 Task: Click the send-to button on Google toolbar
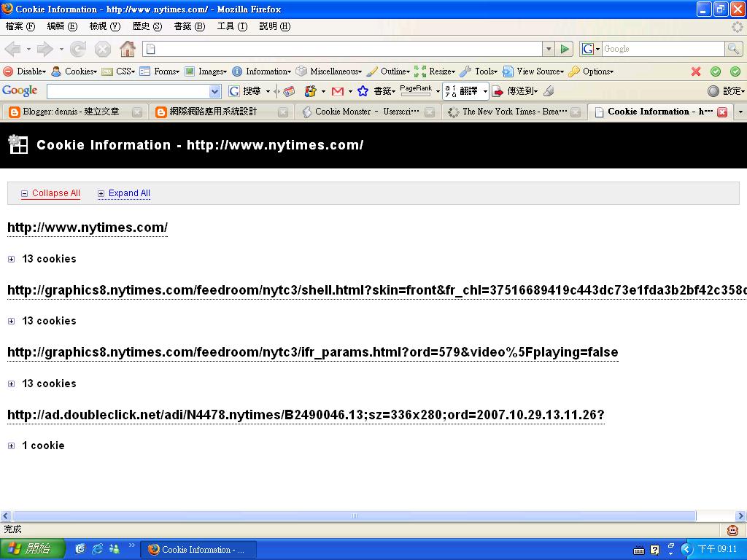point(514,91)
